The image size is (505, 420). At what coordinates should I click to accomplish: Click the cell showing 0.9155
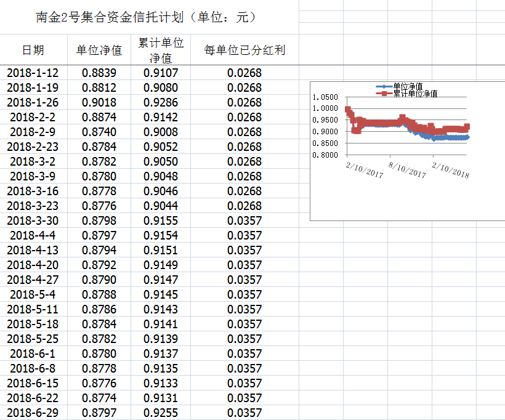click(161, 220)
